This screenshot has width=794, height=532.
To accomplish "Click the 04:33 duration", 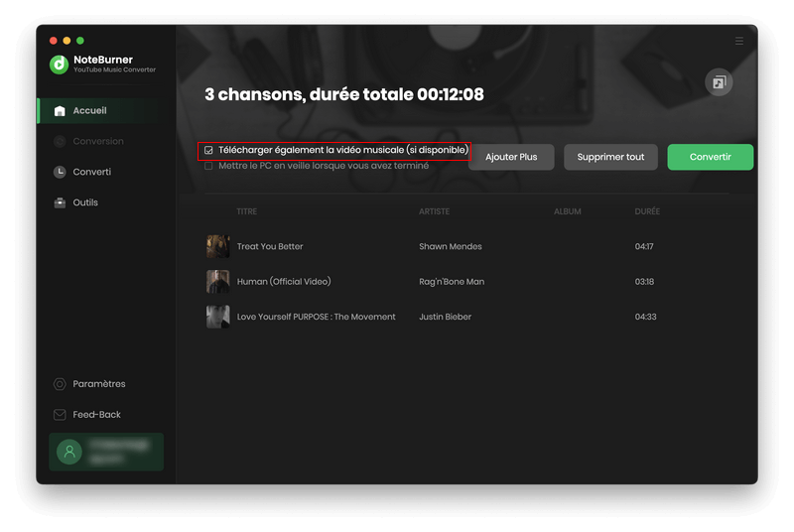I will 645,317.
